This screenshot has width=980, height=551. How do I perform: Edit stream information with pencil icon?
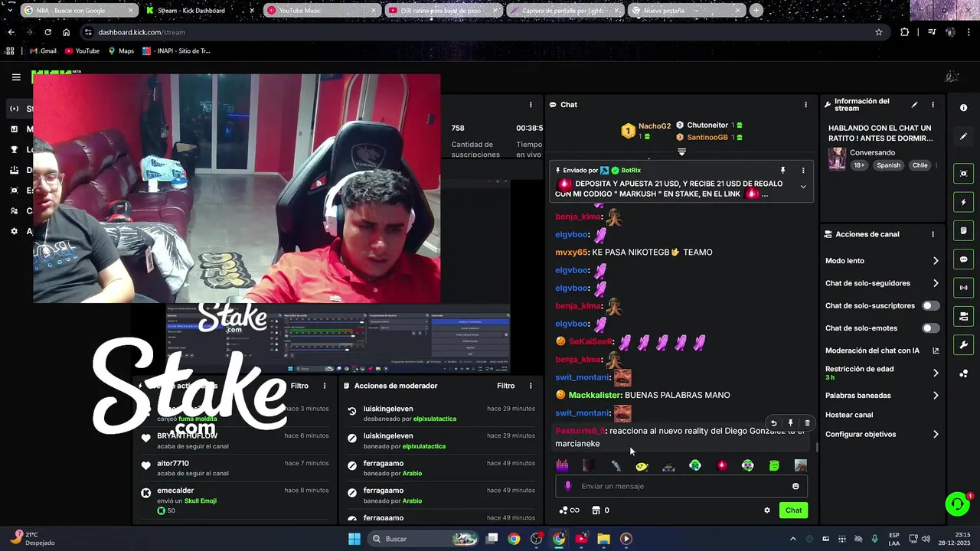click(x=914, y=105)
